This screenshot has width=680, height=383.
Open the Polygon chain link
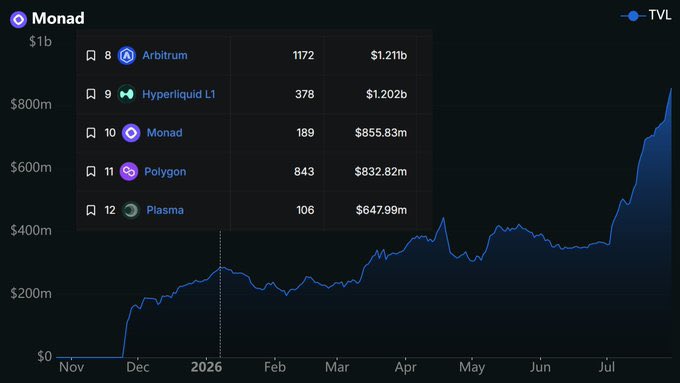pyautogui.click(x=165, y=172)
